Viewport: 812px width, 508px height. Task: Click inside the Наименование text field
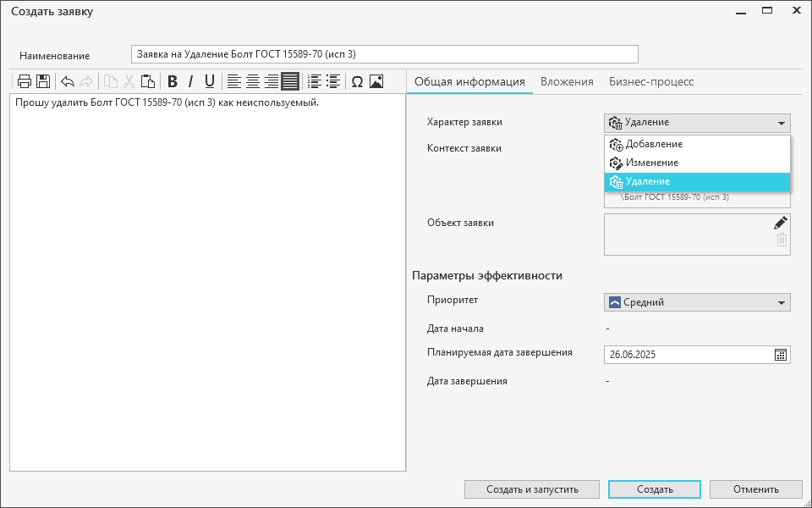(384, 54)
